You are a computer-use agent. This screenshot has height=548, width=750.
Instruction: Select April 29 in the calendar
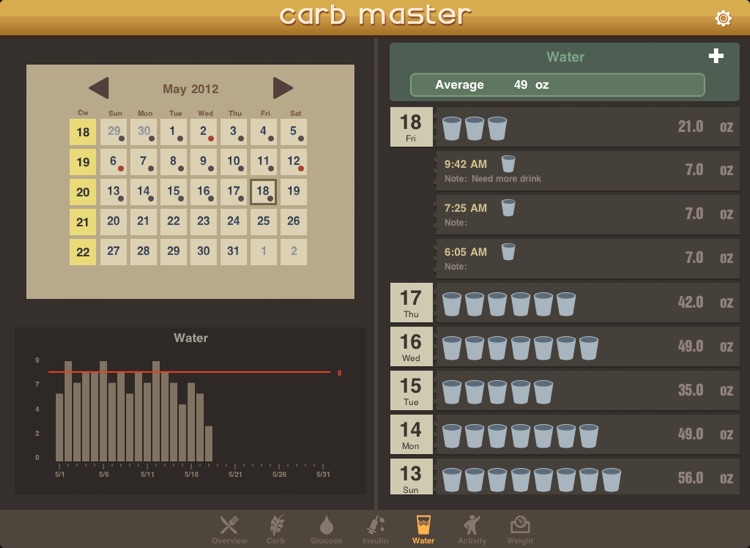tap(113, 132)
